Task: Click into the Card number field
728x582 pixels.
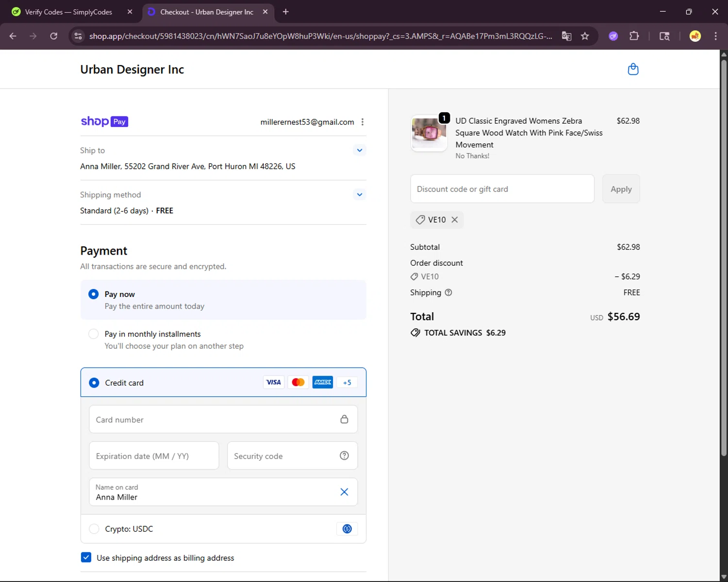Action: coord(223,420)
